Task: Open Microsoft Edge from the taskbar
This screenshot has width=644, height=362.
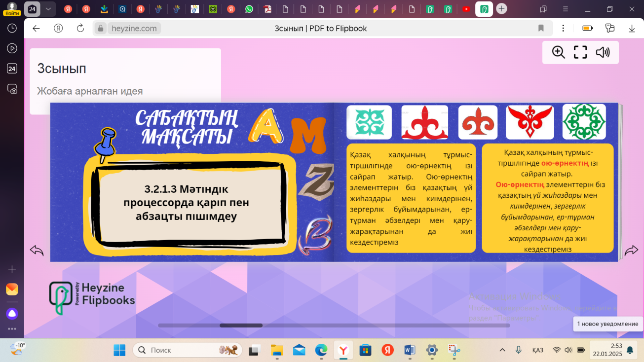Action: coord(321,350)
